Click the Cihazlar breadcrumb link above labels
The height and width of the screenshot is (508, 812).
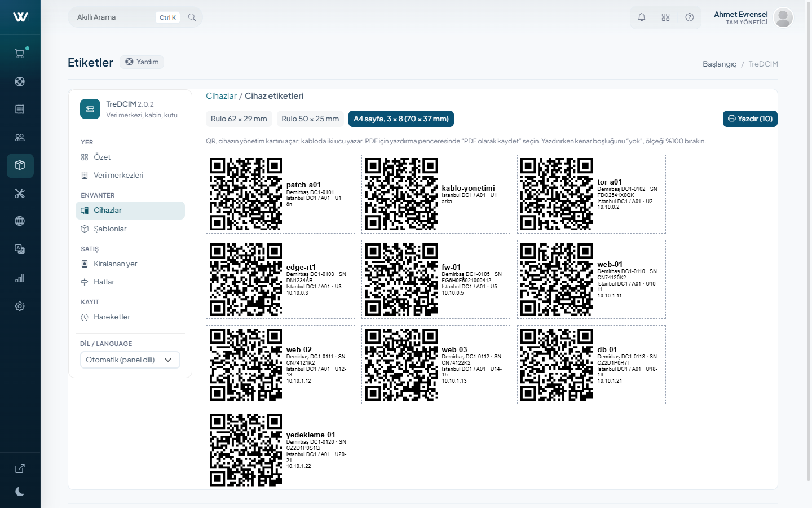point(221,96)
